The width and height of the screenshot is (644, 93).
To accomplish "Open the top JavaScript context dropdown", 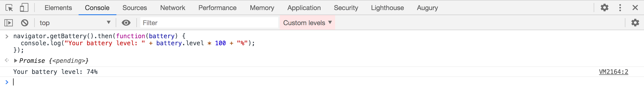I will 75,23.
